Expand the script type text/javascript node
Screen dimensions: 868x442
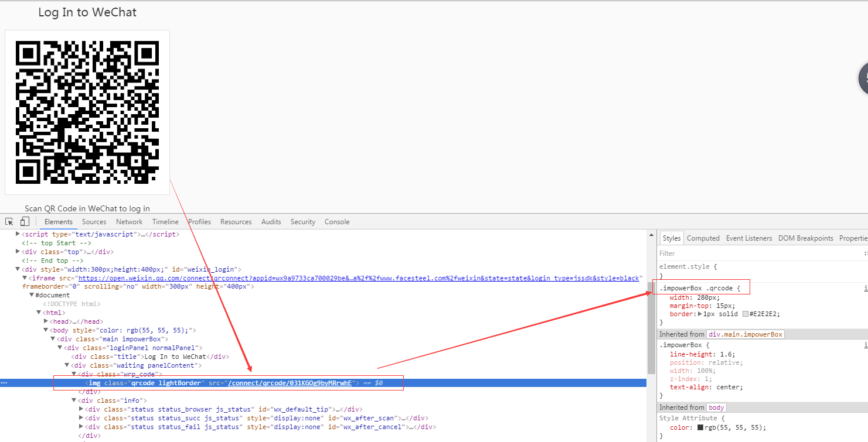[17, 234]
